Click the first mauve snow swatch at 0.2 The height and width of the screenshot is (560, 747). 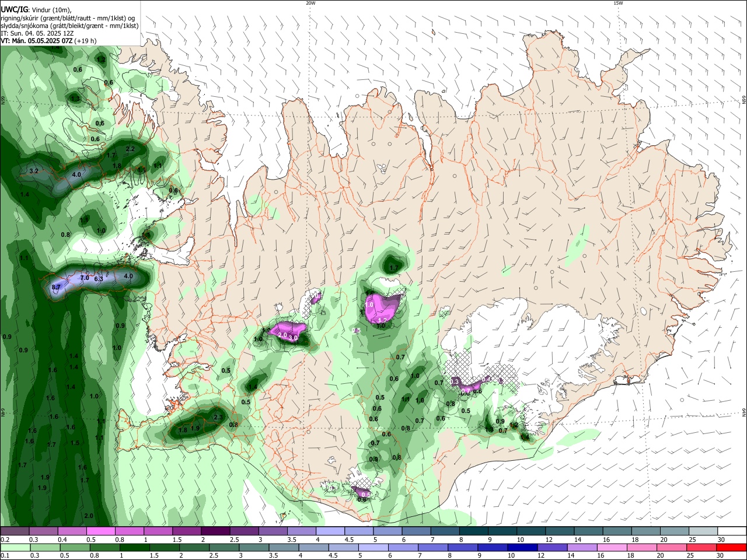tap(15, 531)
